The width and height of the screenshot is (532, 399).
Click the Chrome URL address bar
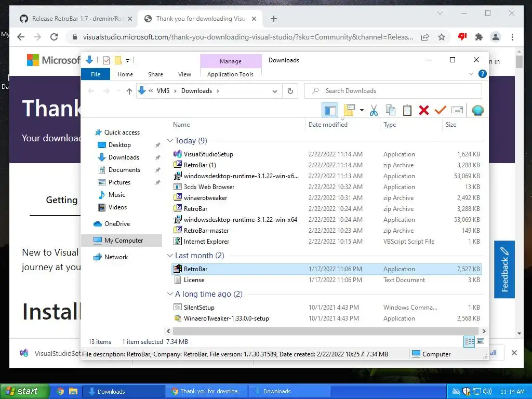[x=248, y=37]
